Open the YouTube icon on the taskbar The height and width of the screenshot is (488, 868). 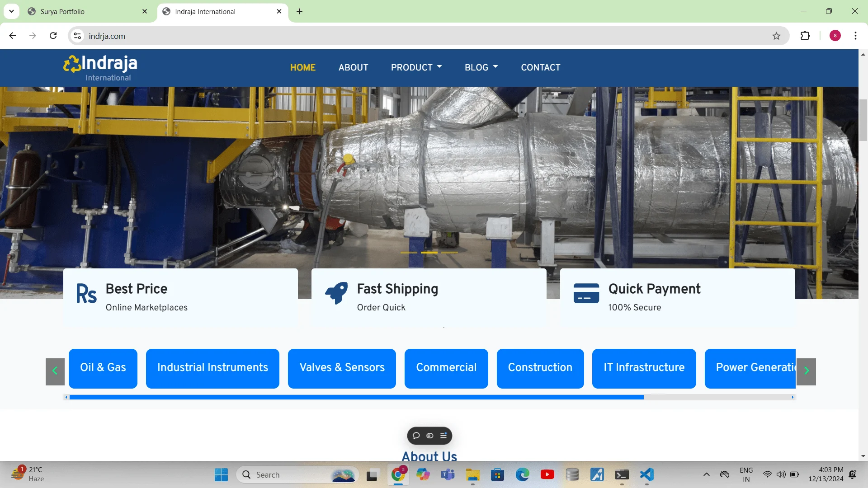coord(547,474)
